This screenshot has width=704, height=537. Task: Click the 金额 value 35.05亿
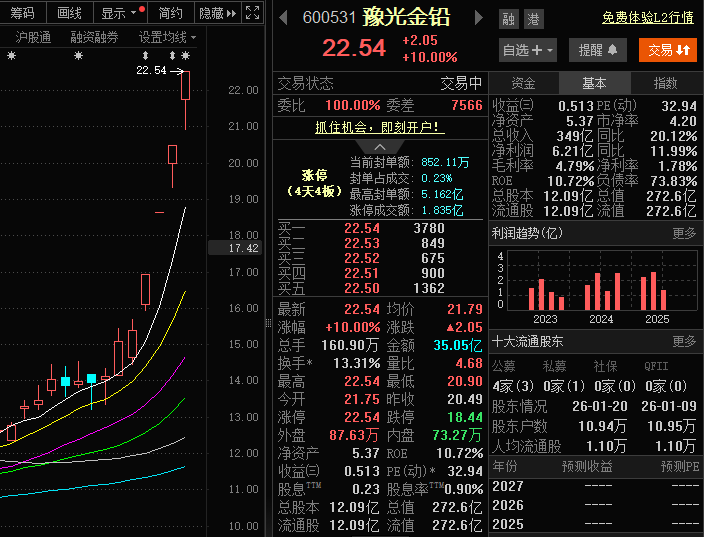tap(458, 345)
